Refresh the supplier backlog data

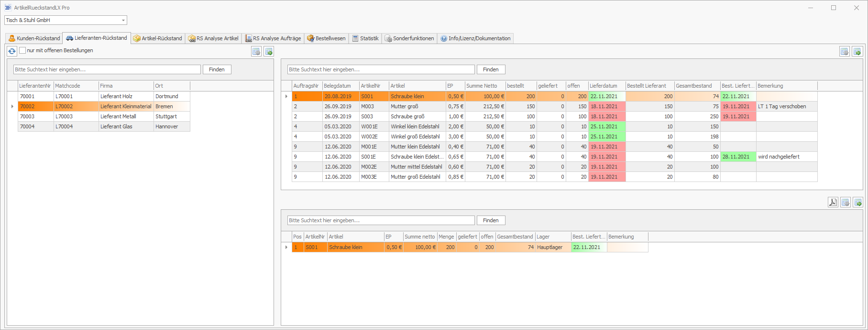tap(12, 51)
